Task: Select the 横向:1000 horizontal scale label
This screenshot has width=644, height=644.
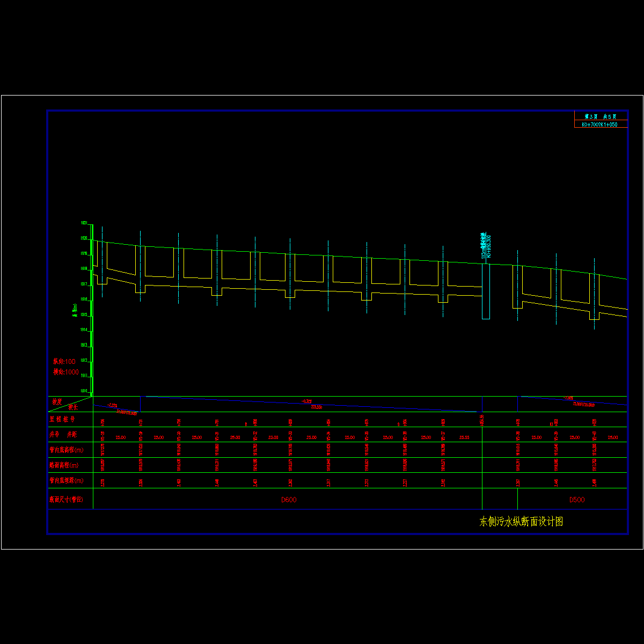Action: click(65, 372)
